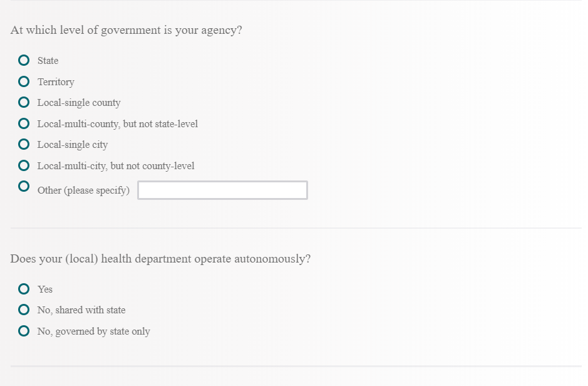Click 'Local-multi-city, but not county-level' label text
The width and height of the screenshot is (588, 386).
click(x=116, y=166)
